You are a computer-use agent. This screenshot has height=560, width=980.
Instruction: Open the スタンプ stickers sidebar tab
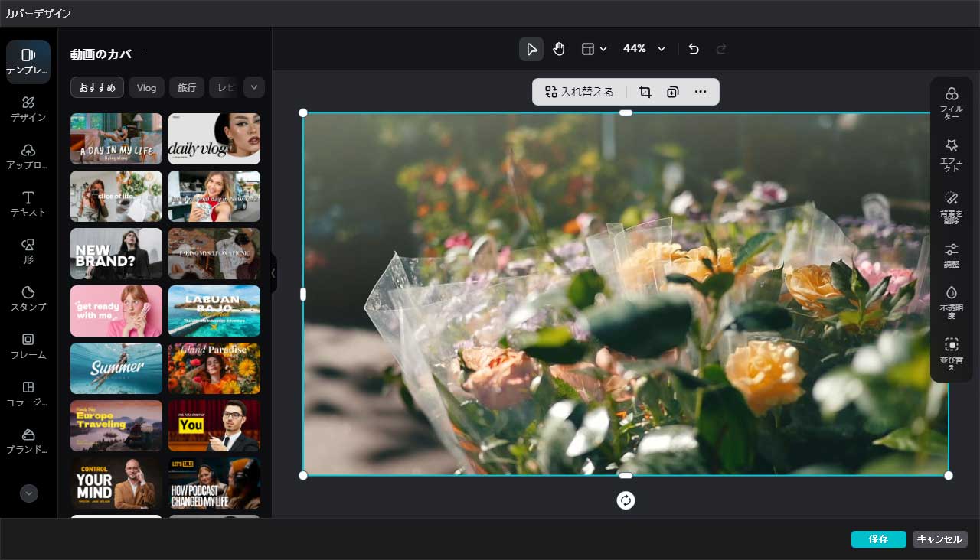point(28,299)
